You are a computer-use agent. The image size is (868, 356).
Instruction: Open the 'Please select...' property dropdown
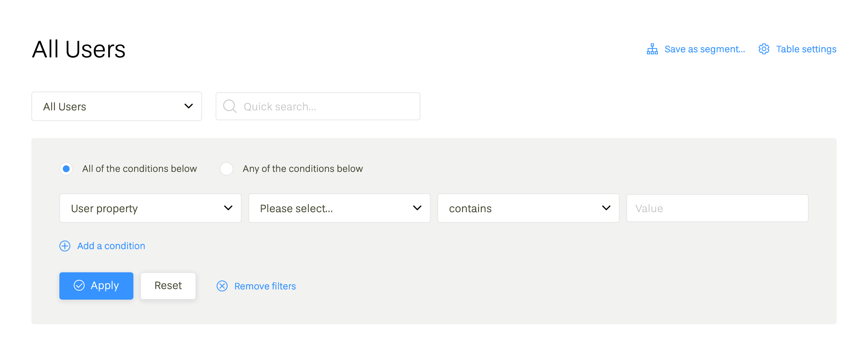pos(339,208)
